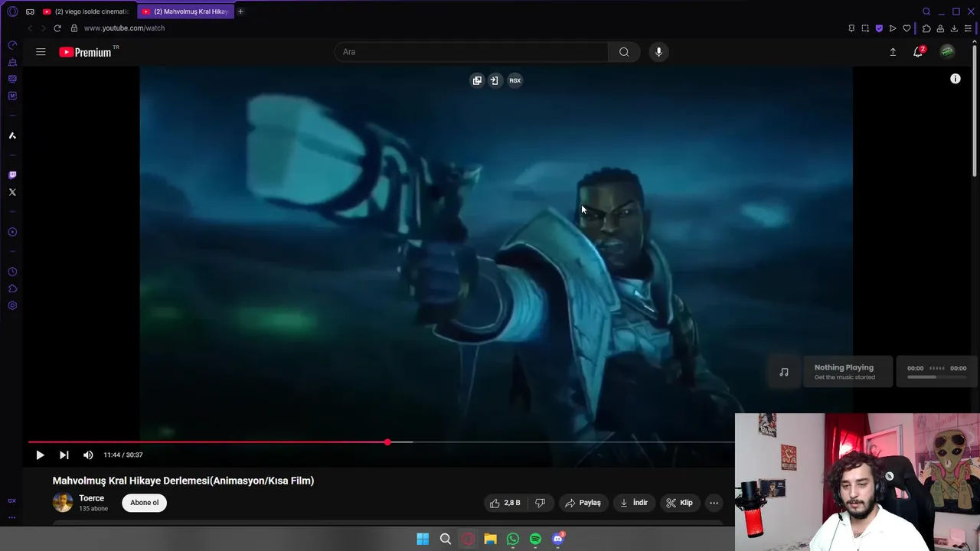This screenshot has width=980, height=551.
Task: Skip to the next video
Action: 64,455
